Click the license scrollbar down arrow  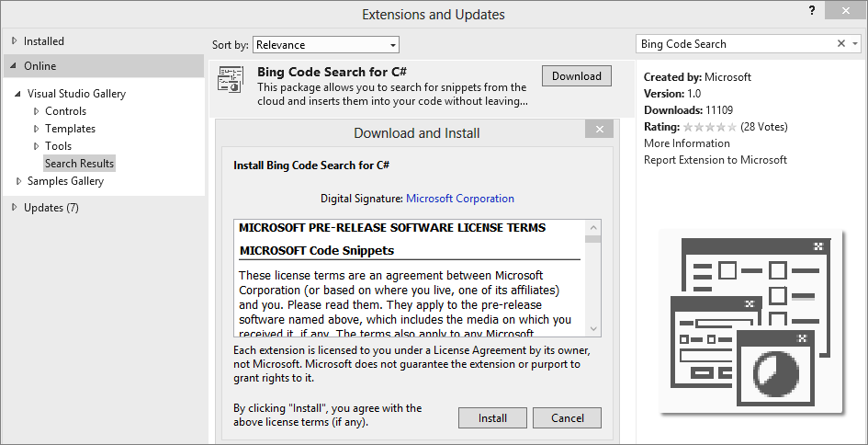(x=592, y=328)
